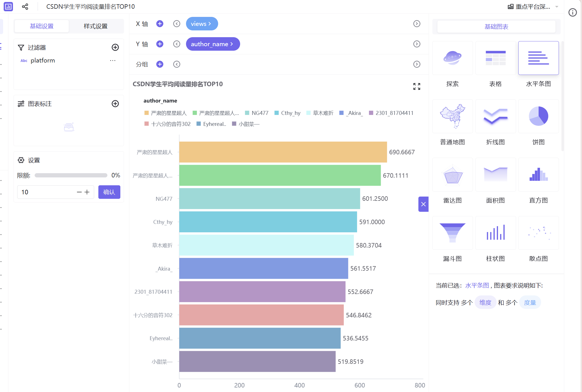This screenshot has width=582, height=392.
Task: Click the 确认 button
Action: [109, 192]
